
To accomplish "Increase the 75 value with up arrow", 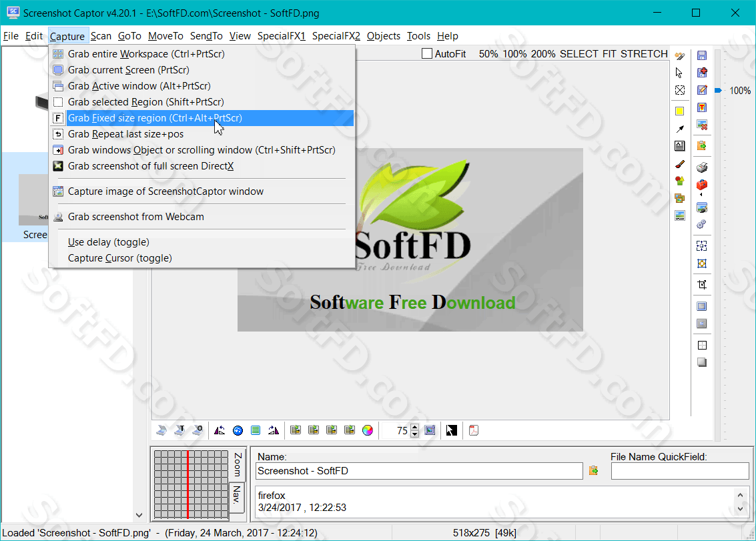I will point(414,427).
